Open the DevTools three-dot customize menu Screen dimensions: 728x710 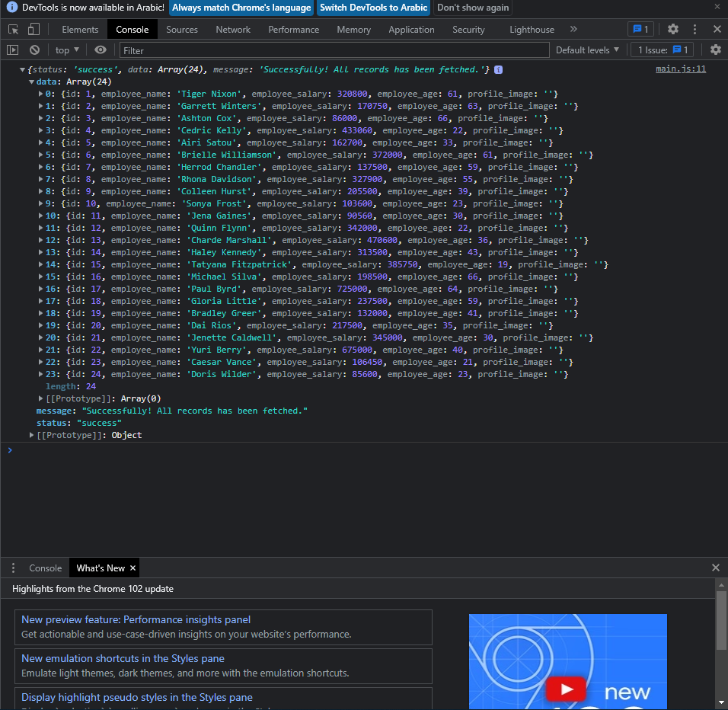pos(694,29)
